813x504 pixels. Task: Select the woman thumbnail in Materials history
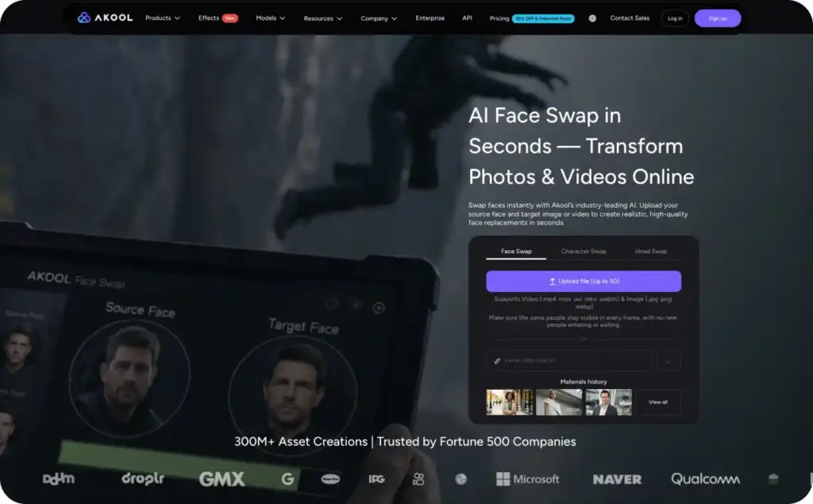[509, 402]
